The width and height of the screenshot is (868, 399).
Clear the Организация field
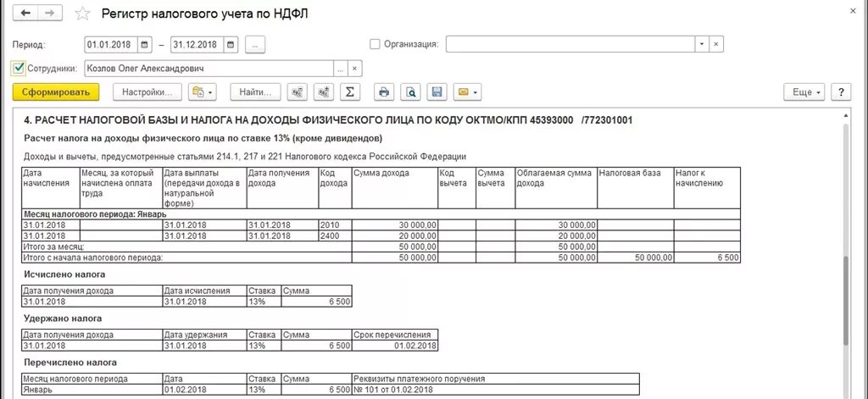(x=716, y=44)
